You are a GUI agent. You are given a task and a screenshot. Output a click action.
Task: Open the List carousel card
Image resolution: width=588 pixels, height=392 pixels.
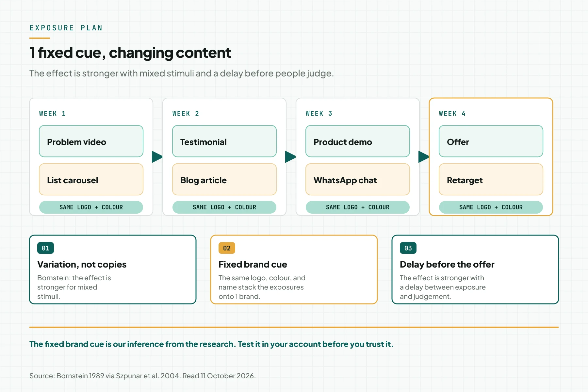pyautogui.click(x=91, y=179)
